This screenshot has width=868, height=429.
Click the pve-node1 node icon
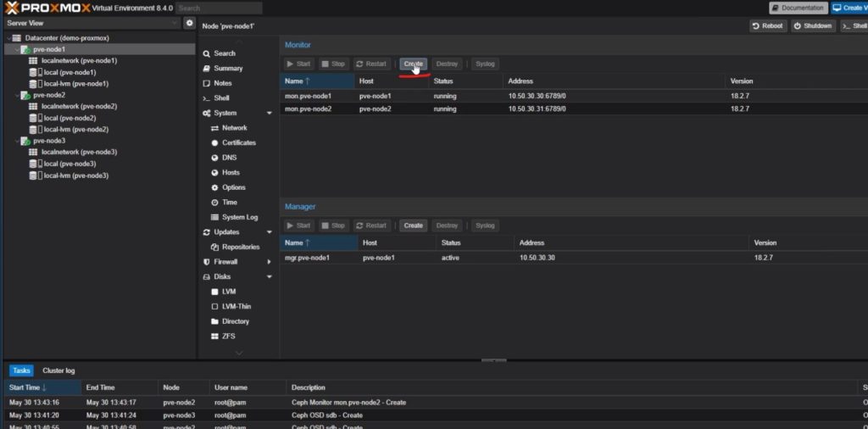[x=25, y=50]
